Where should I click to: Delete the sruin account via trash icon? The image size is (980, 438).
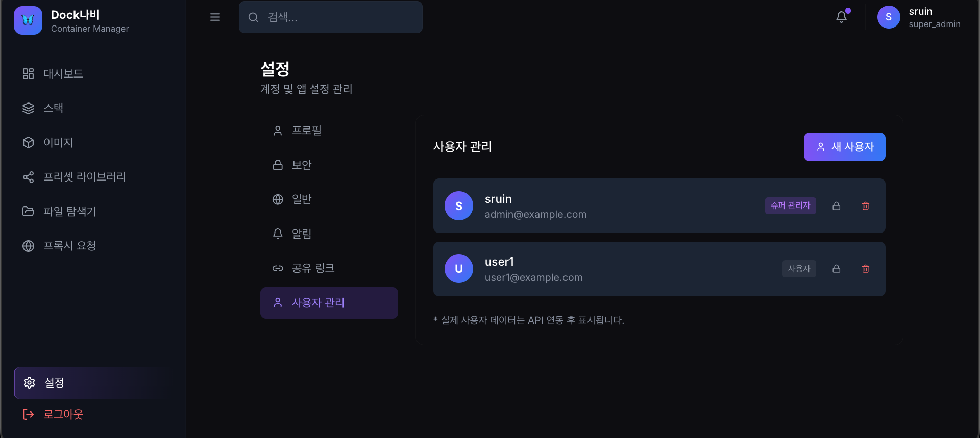865,206
